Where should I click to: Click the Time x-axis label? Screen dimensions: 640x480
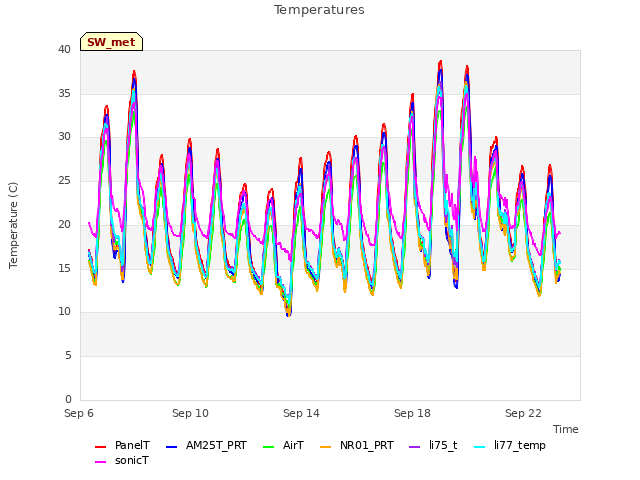pyautogui.click(x=566, y=429)
